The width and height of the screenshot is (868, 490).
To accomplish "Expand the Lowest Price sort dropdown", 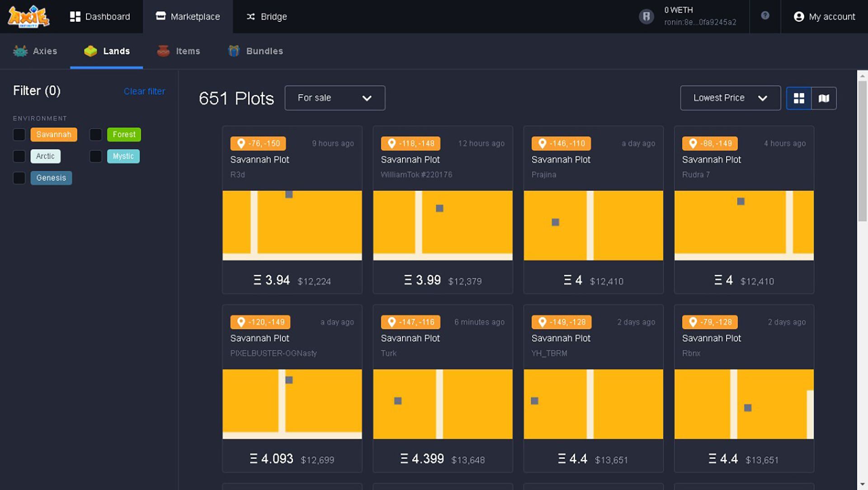I will click(x=730, y=98).
